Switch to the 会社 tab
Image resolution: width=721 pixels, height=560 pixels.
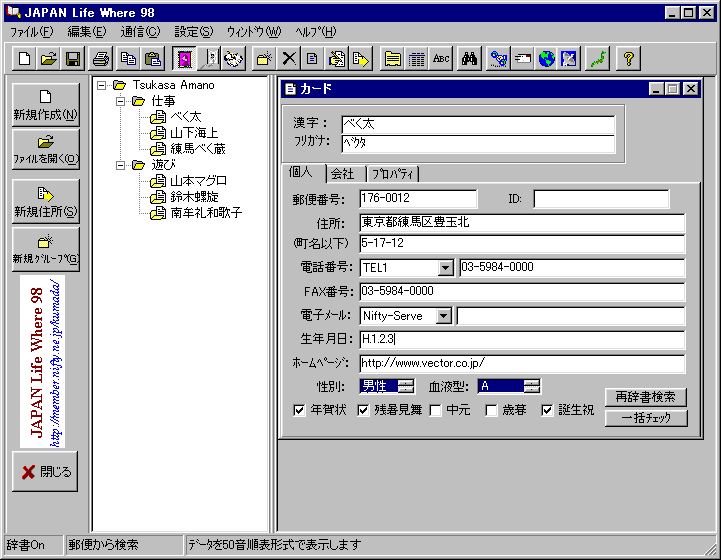(343, 174)
